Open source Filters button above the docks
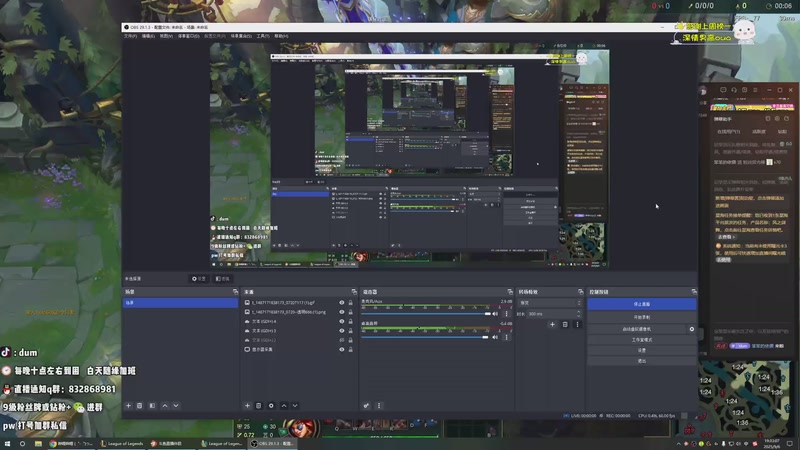 coord(222,279)
